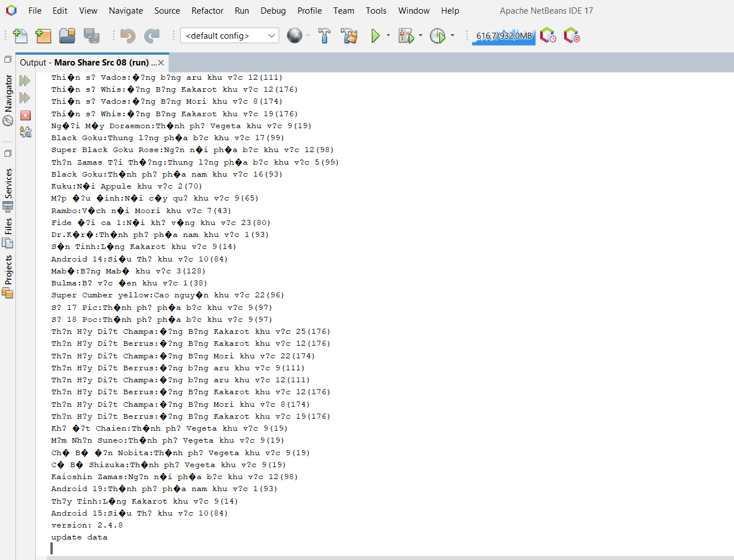Viewport: 734px width, 560px height.
Task: Click the second Re-run with options icon
Action: click(x=25, y=98)
